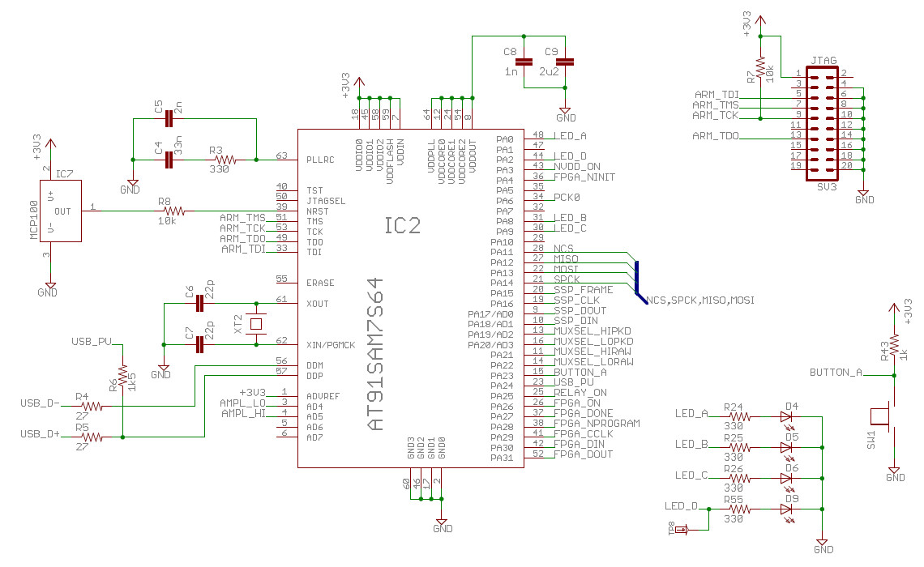This screenshot has width=924, height=567.
Task: Select the FPGA_DONE net label
Action: (x=584, y=413)
